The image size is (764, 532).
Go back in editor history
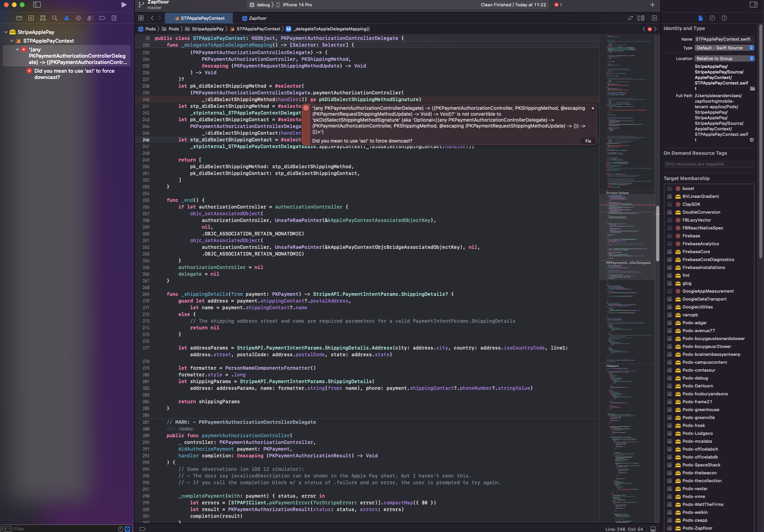152,18
